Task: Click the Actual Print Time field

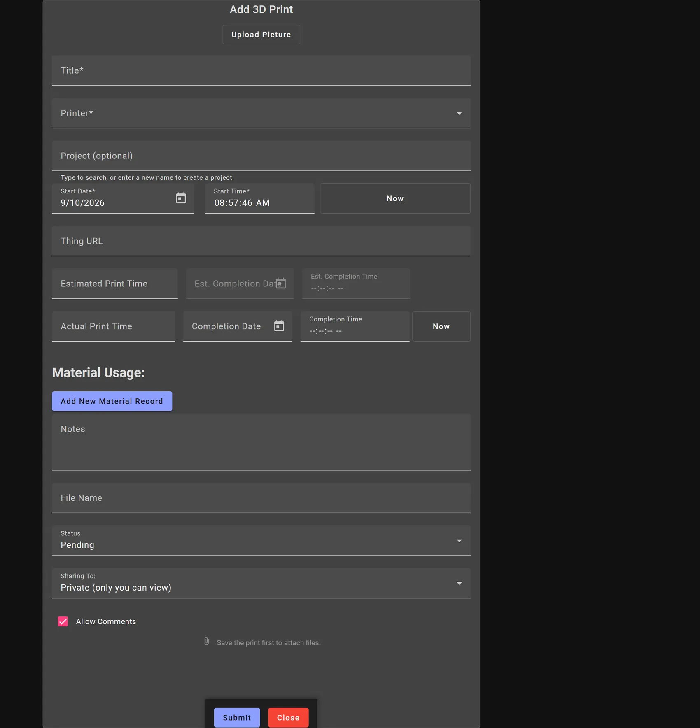Action: [113, 326]
